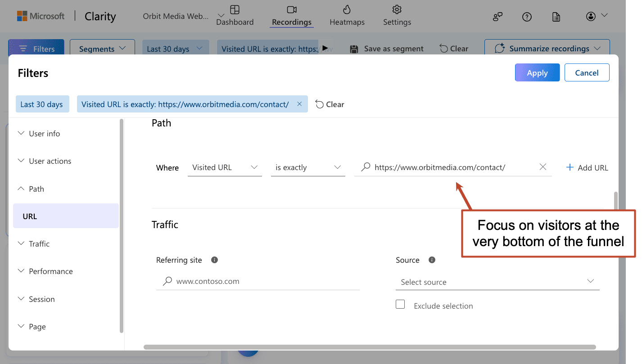Select the URL item under Path
Viewport: 642px width, 364px height.
point(66,216)
